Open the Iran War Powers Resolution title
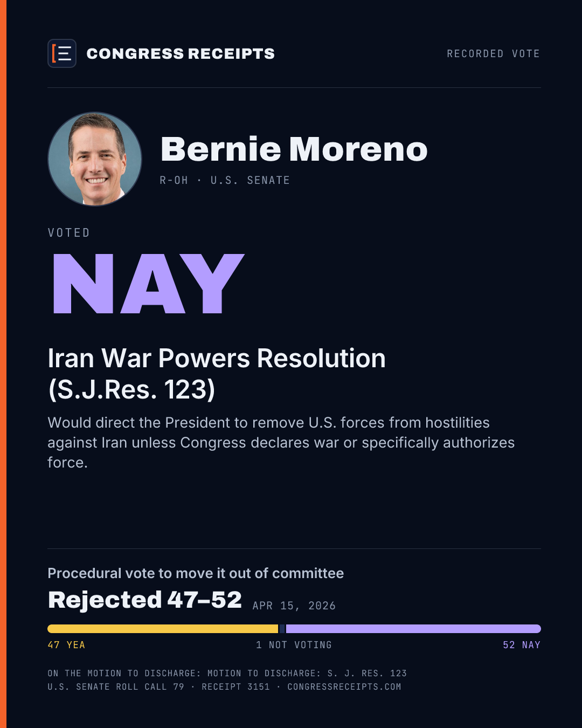This screenshot has height=728, width=582. pyautogui.click(x=217, y=374)
